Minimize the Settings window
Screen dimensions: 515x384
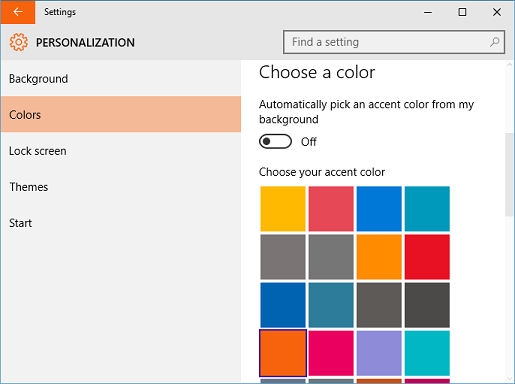[x=428, y=12]
